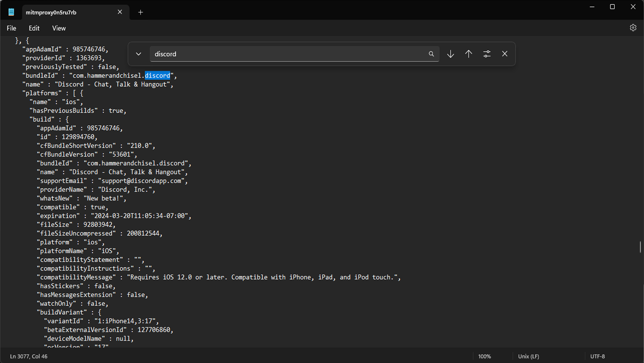Close the find bar
644x363 pixels.
pyautogui.click(x=505, y=54)
